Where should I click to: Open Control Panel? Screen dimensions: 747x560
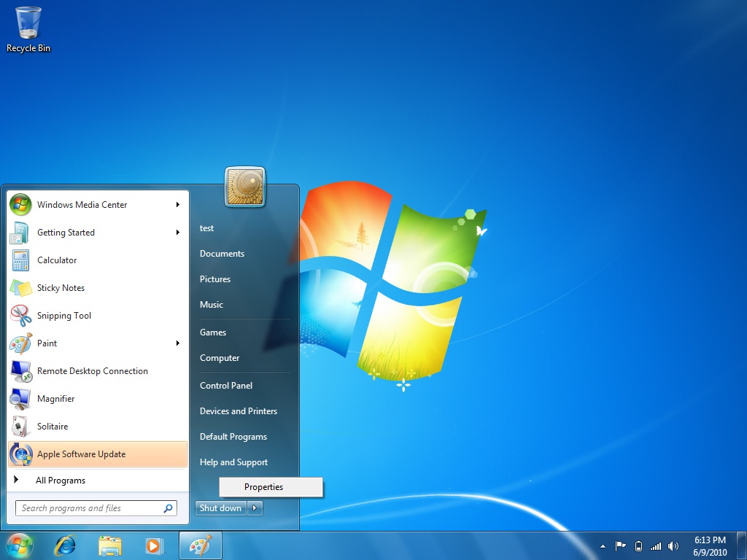[x=226, y=386]
